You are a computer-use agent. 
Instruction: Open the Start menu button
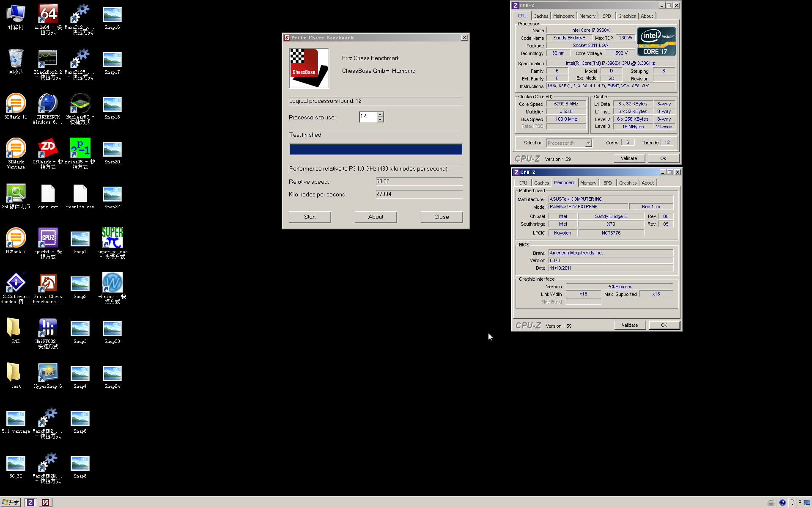pos(11,502)
